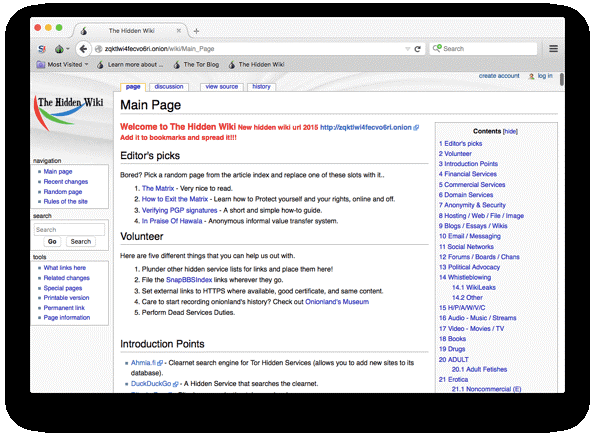Jump to Anonymity & Security in Contents

[472, 205]
